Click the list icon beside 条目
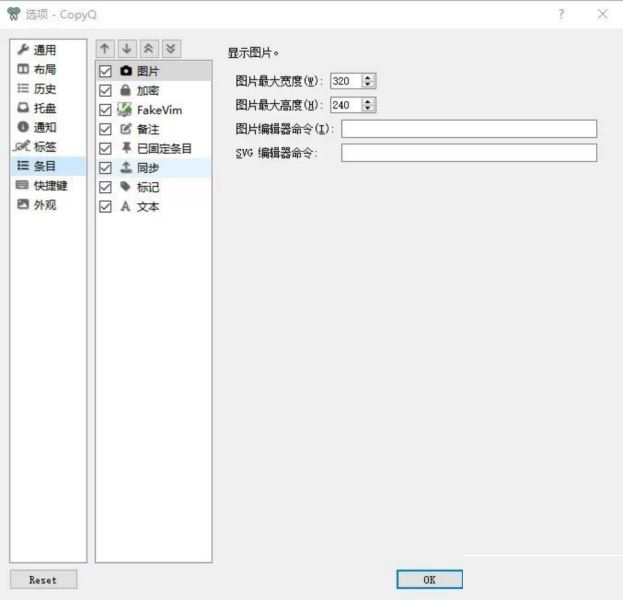Image resolution: width=623 pixels, height=600 pixels. (23, 166)
